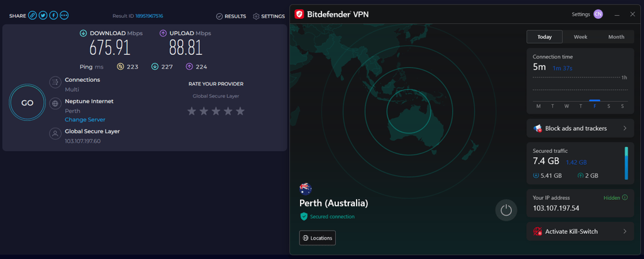This screenshot has width=644, height=259.
Task: Toggle VPN connection with power button
Action: point(506,210)
